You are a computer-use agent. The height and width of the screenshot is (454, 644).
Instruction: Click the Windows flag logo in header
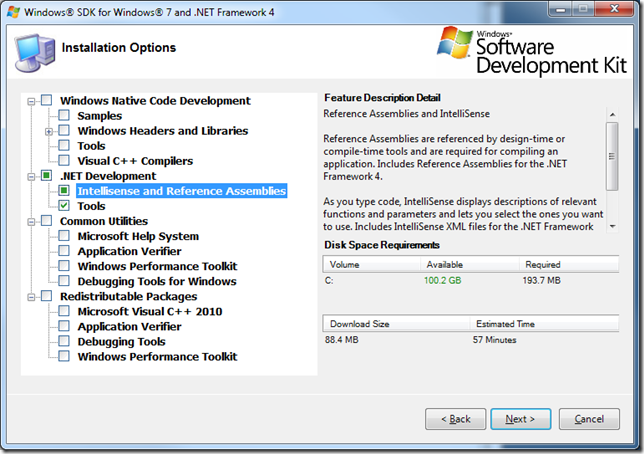click(x=455, y=42)
